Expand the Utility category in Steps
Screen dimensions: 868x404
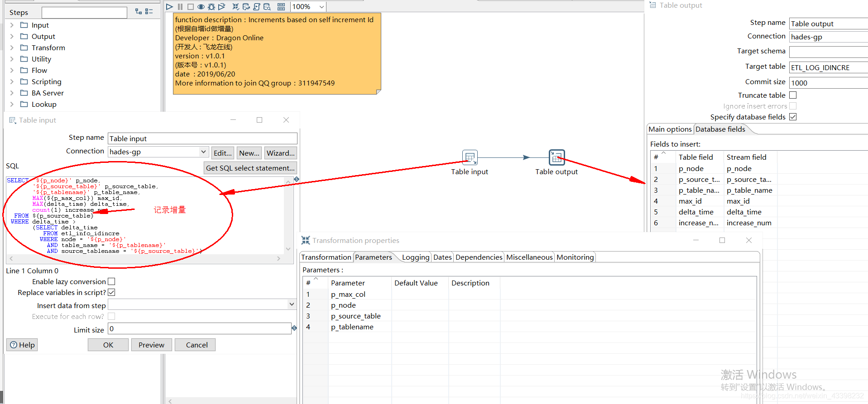(12, 59)
